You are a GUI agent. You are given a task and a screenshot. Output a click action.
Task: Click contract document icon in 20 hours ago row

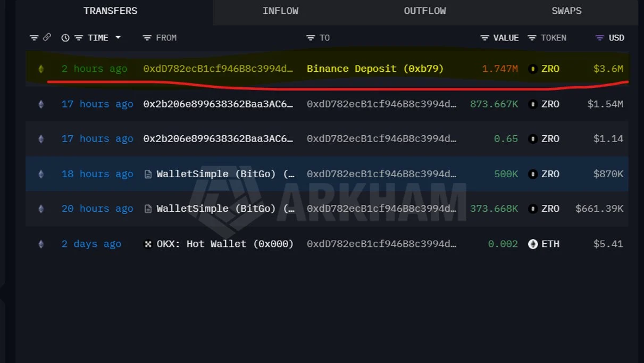click(x=148, y=209)
